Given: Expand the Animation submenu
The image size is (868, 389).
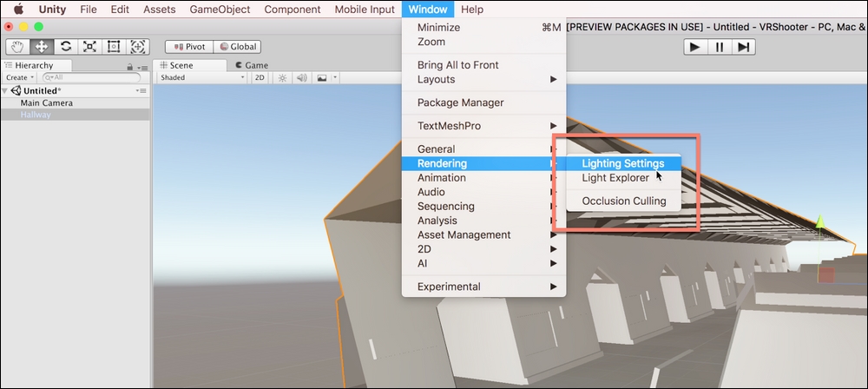Looking at the screenshot, I should [483, 178].
